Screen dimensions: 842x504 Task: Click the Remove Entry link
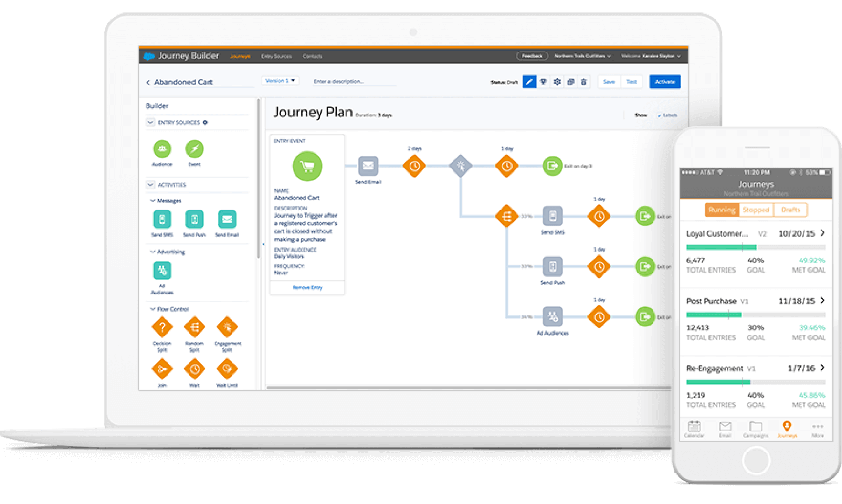click(x=307, y=288)
